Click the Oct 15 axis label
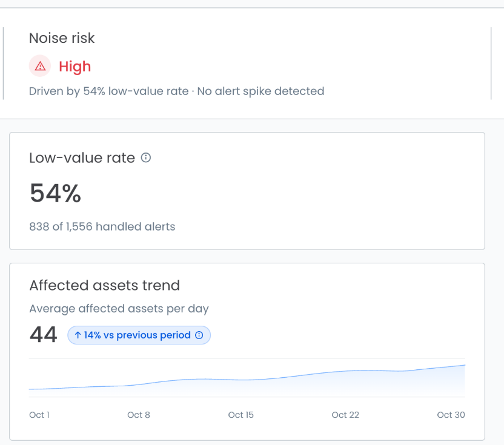Viewport: 504px width, 445px height. [x=240, y=415]
